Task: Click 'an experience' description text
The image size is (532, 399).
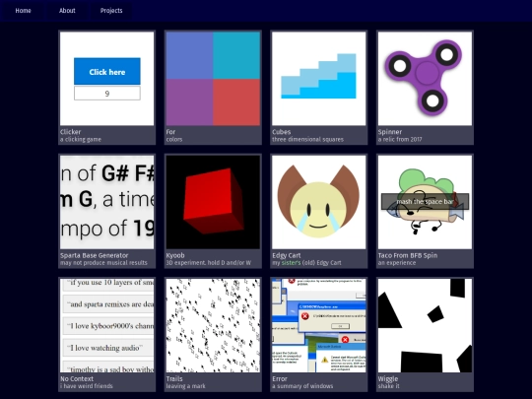Action: point(397,263)
